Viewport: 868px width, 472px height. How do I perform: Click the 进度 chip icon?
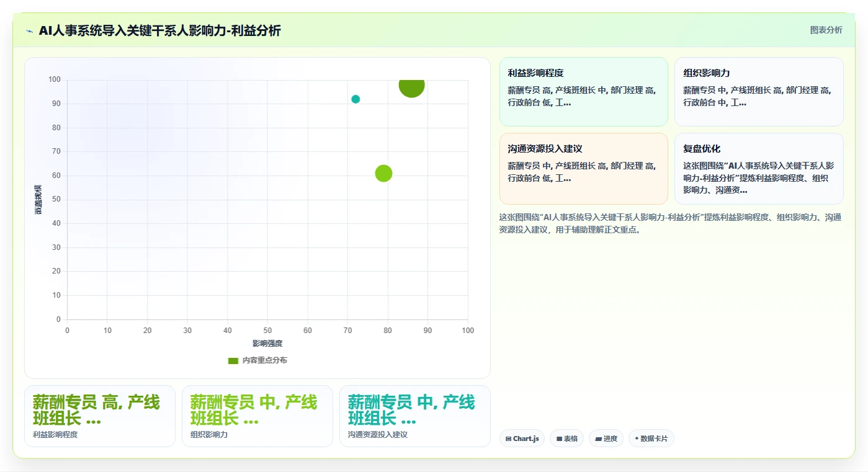coord(598,439)
